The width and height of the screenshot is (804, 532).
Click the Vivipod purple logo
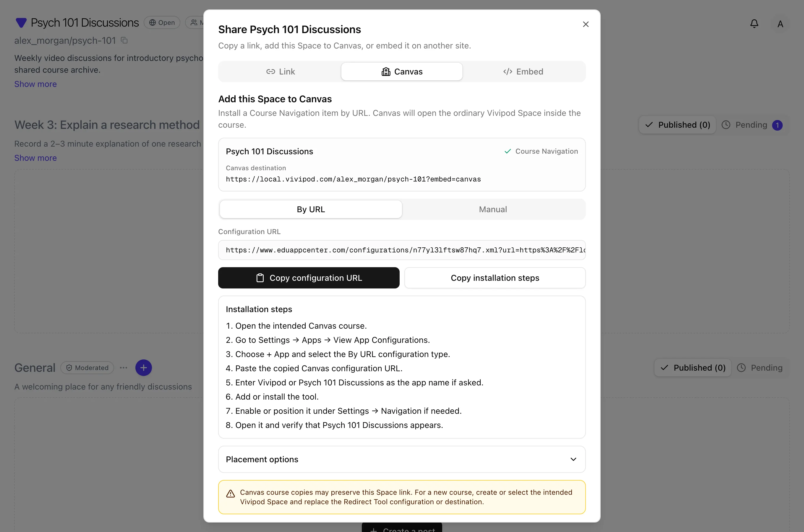click(x=21, y=23)
